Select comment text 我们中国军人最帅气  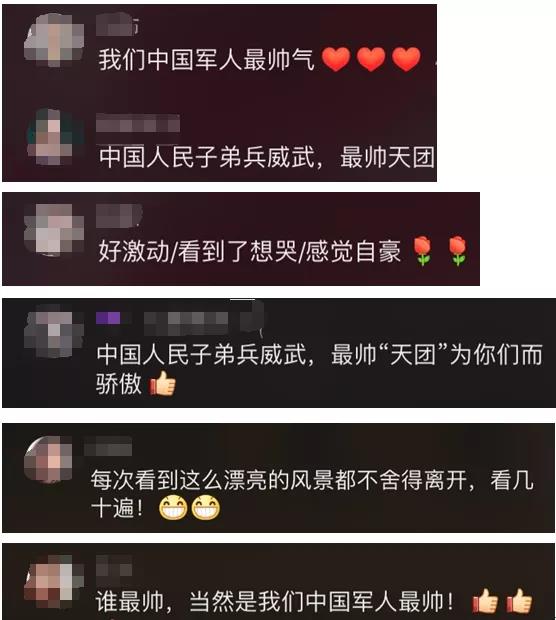[206, 60]
